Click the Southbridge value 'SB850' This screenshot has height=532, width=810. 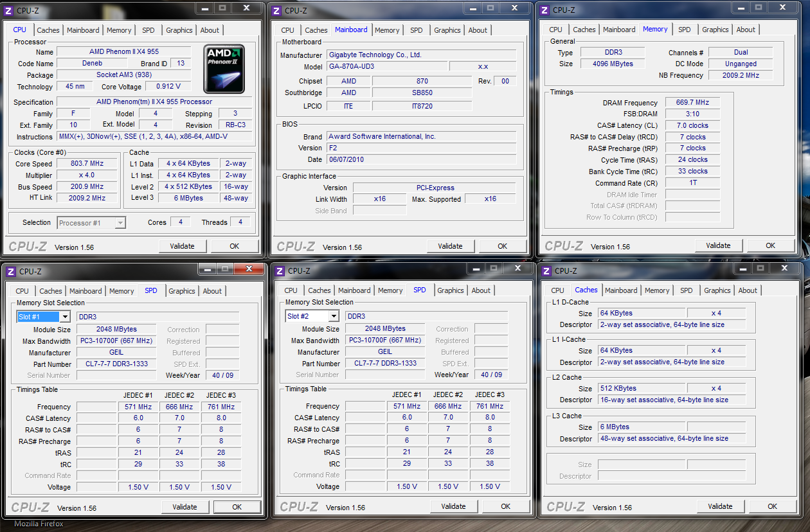coord(422,93)
